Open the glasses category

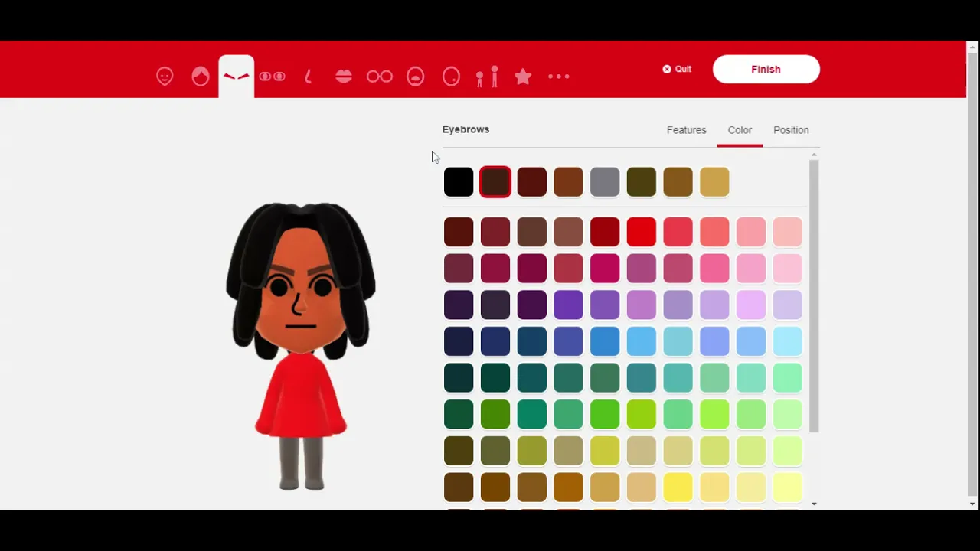click(380, 77)
